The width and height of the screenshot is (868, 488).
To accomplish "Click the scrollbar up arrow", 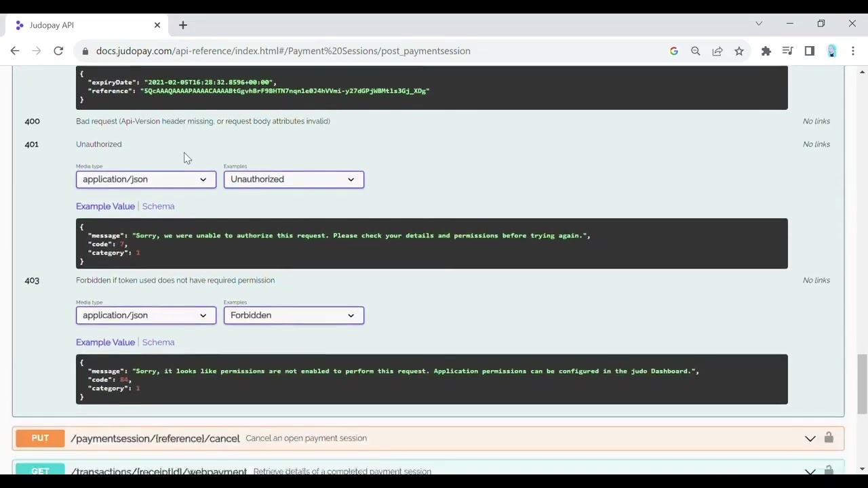I will (863, 72).
